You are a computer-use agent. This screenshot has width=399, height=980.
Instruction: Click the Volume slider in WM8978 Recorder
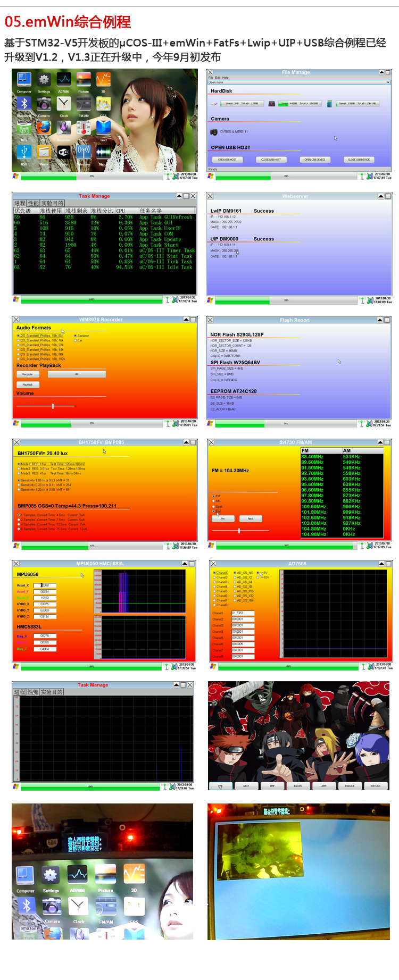coord(53,406)
